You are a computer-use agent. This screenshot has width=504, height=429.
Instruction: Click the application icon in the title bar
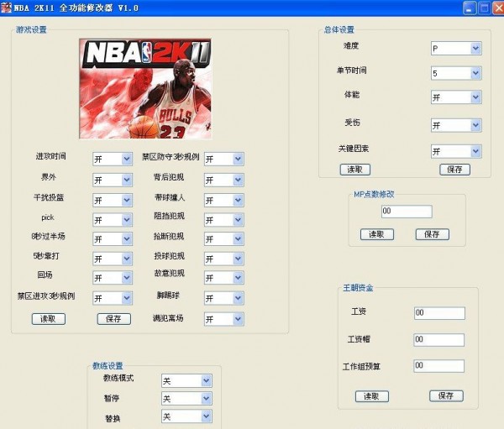[6, 8]
